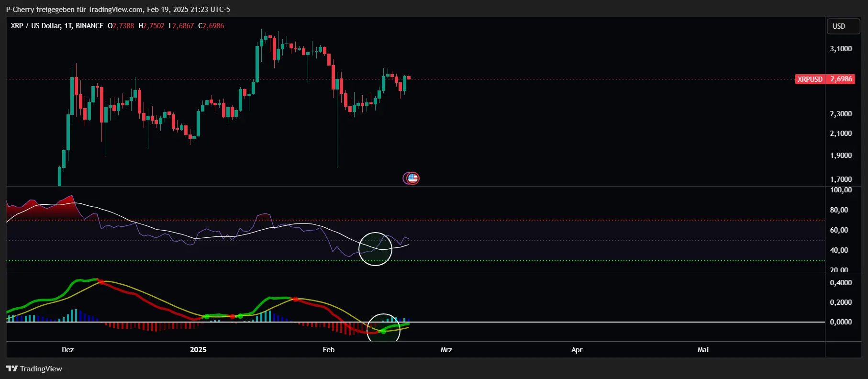Click the Dez label on time axis
The width and height of the screenshot is (868, 379).
pyautogui.click(x=67, y=350)
